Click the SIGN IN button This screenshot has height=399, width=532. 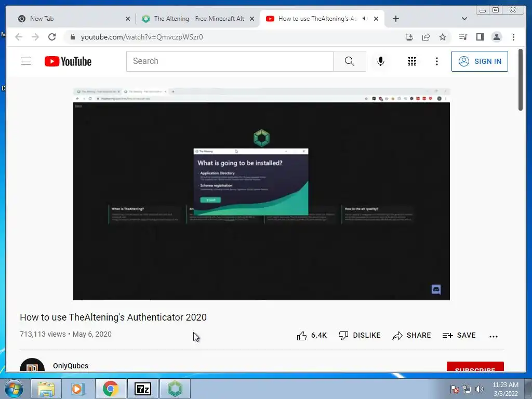point(480,61)
